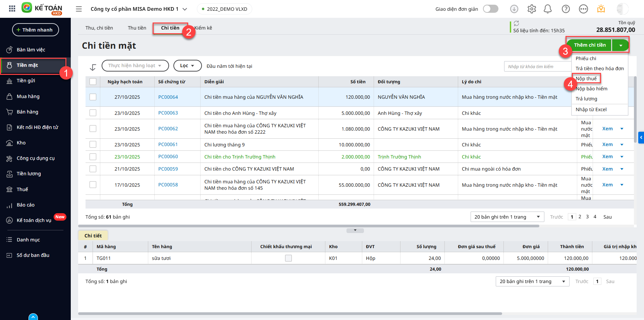Open the notifications bell icon
The image size is (644, 320).
click(548, 9)
